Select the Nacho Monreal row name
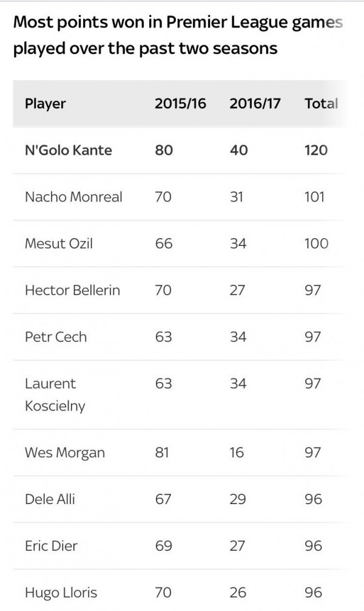The width and height of the screenshot is (364, 611). pos(73,197)
